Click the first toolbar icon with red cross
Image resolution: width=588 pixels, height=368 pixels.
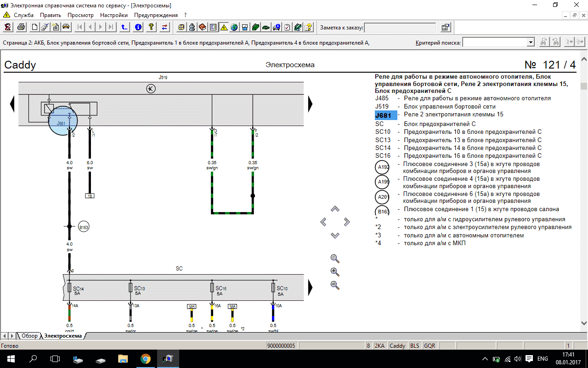click(8, 27)
